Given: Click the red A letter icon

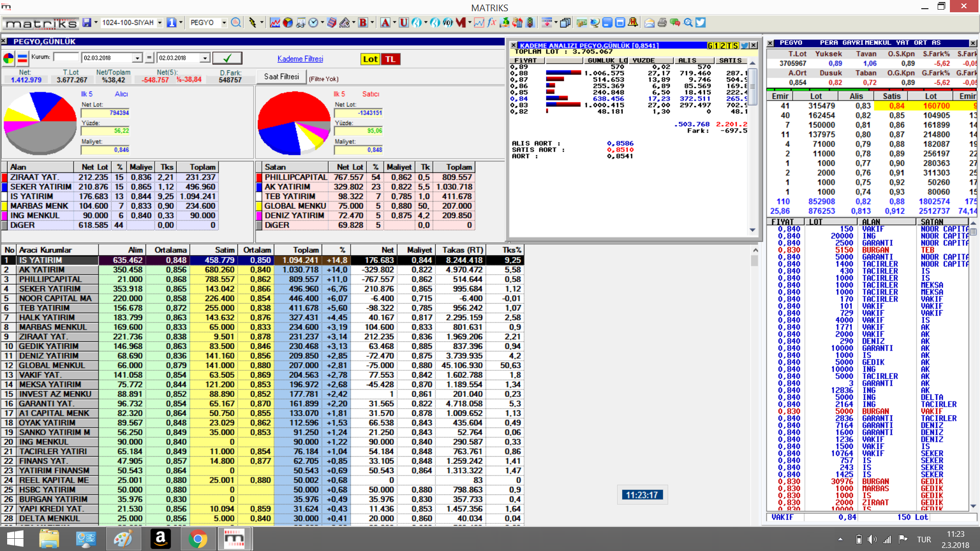Looking at the screenshot, I should [x=385, y=22].
